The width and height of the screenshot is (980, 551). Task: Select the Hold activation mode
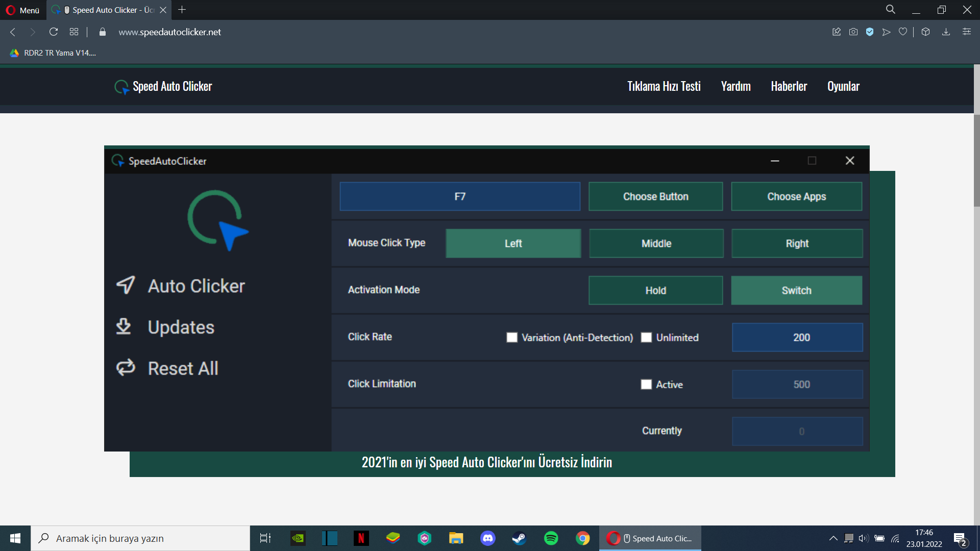[x=655, y=290]
